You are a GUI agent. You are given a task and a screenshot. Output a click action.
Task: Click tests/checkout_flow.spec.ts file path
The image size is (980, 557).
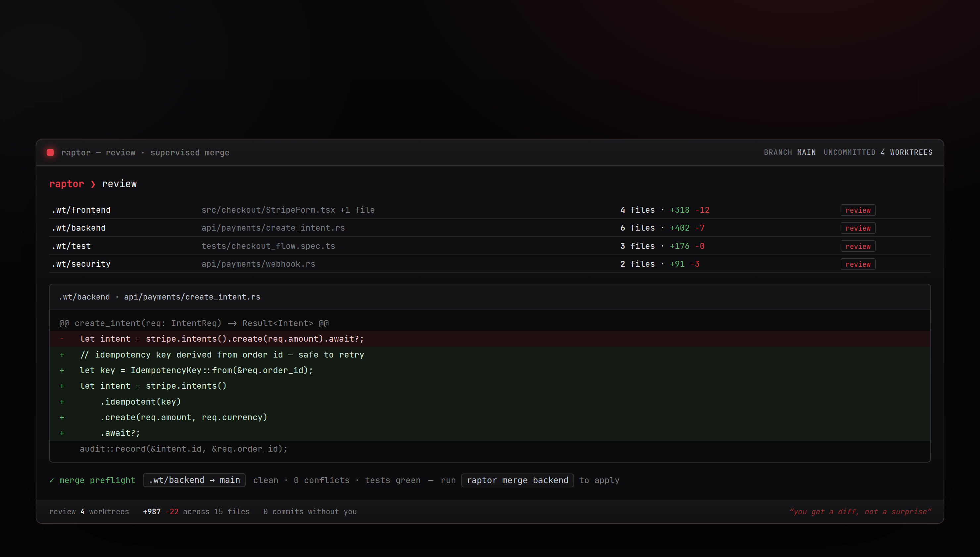point(268,246)
